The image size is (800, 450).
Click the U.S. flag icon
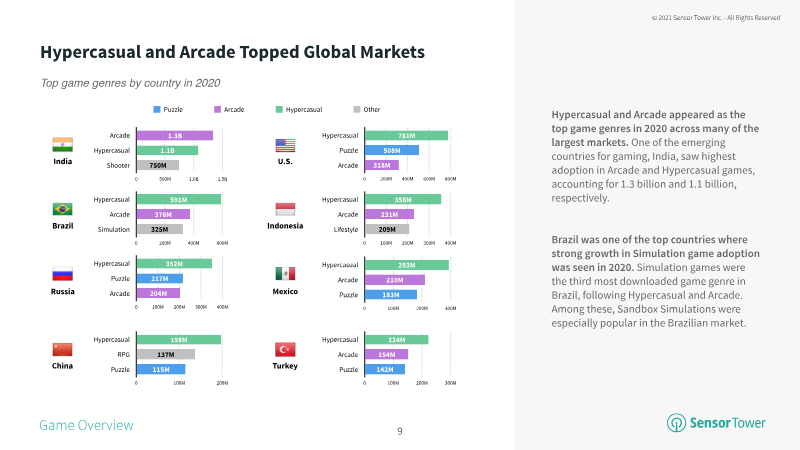coord(285,145)
